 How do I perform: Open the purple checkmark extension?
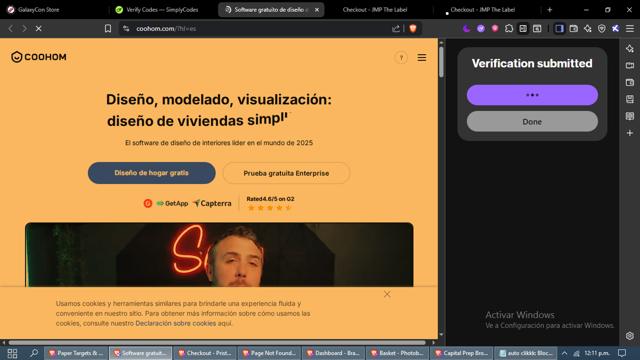(x=481, y=29)
